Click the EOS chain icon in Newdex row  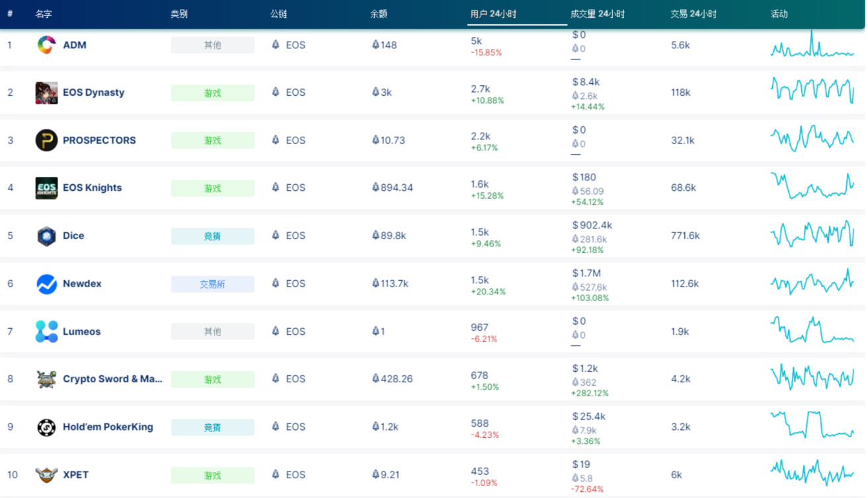(276, 283)
